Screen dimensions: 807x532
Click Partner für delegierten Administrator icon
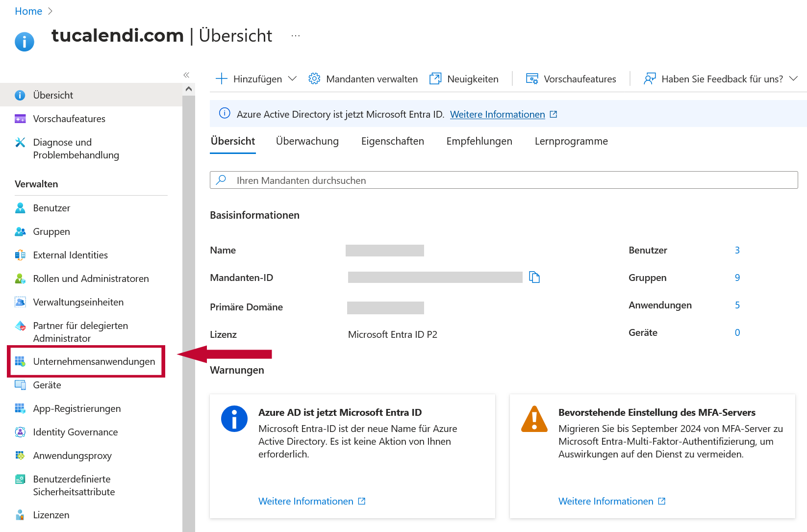coord(20,326)
